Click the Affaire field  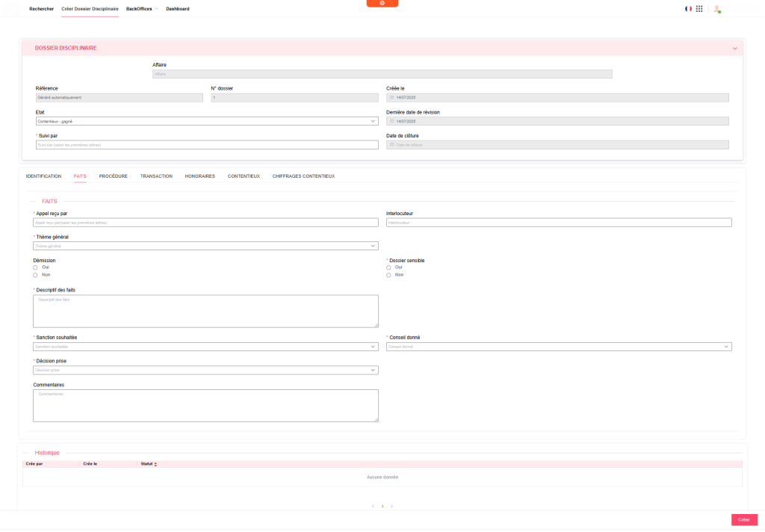coord(382,74)
